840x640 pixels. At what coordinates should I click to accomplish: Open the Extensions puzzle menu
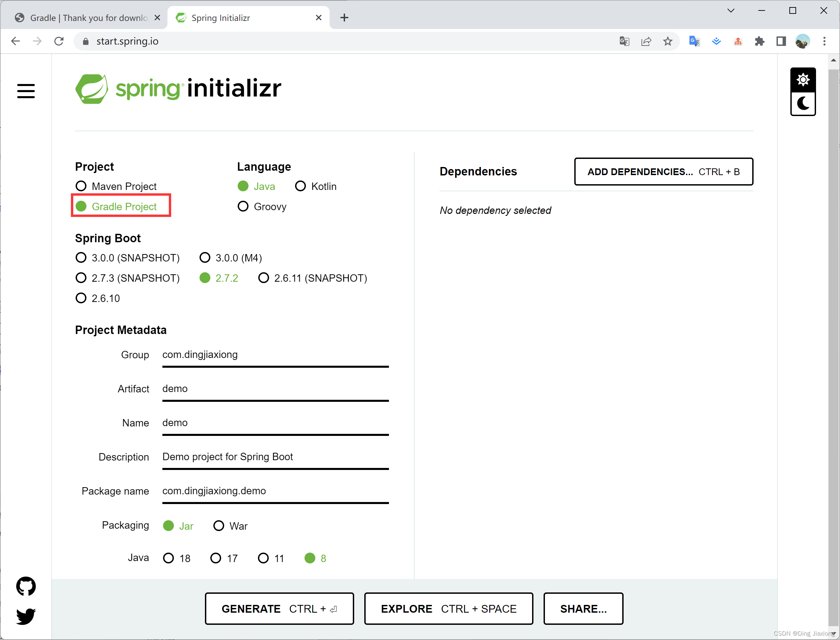tap(760, 41)
